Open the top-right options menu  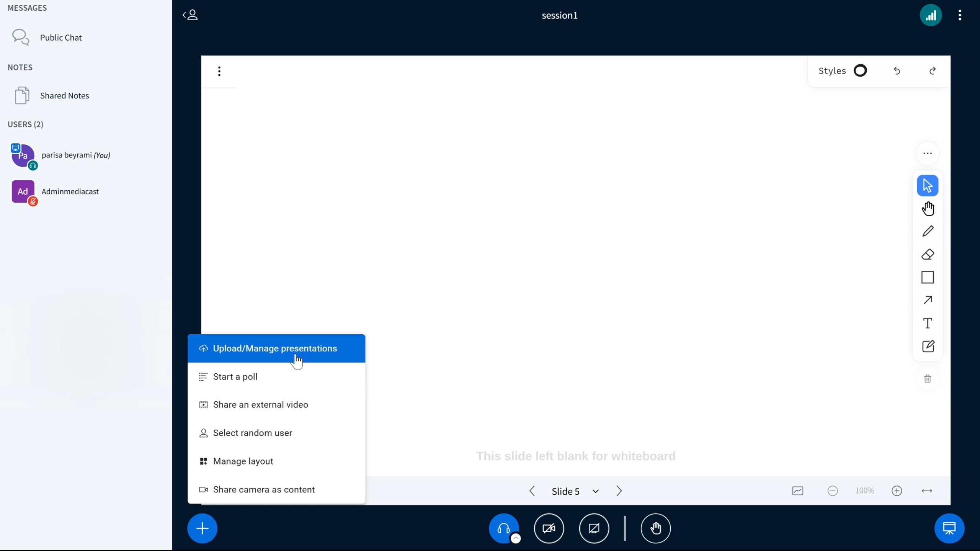click(960, 15)
